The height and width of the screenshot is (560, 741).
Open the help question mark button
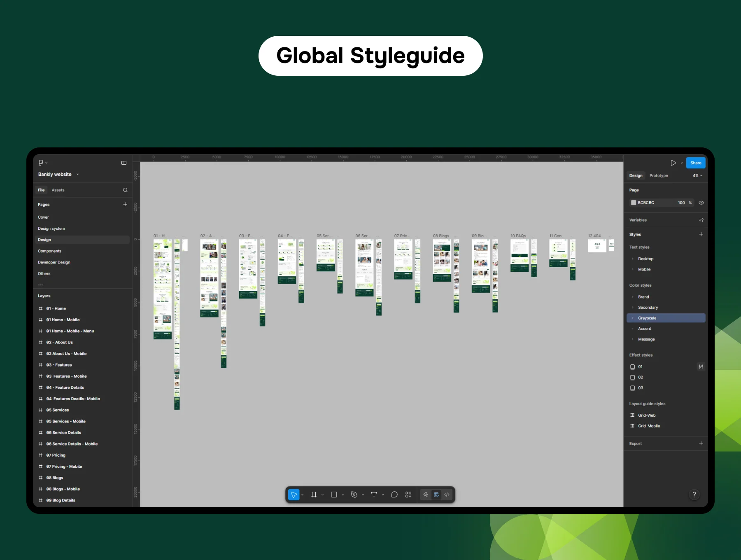tap(694, 495)
